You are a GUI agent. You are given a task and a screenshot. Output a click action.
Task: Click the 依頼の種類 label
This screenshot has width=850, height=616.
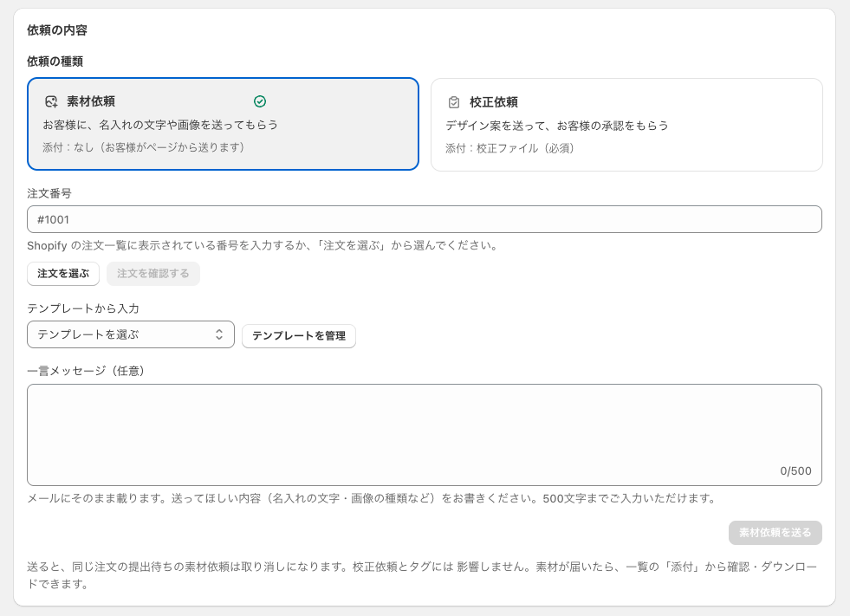(55, 62)
